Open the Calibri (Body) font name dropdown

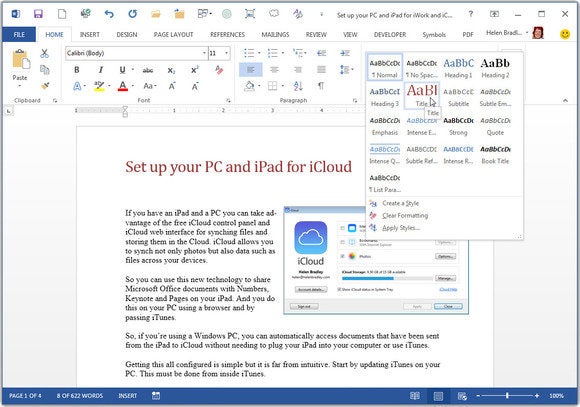coord(204,53)
